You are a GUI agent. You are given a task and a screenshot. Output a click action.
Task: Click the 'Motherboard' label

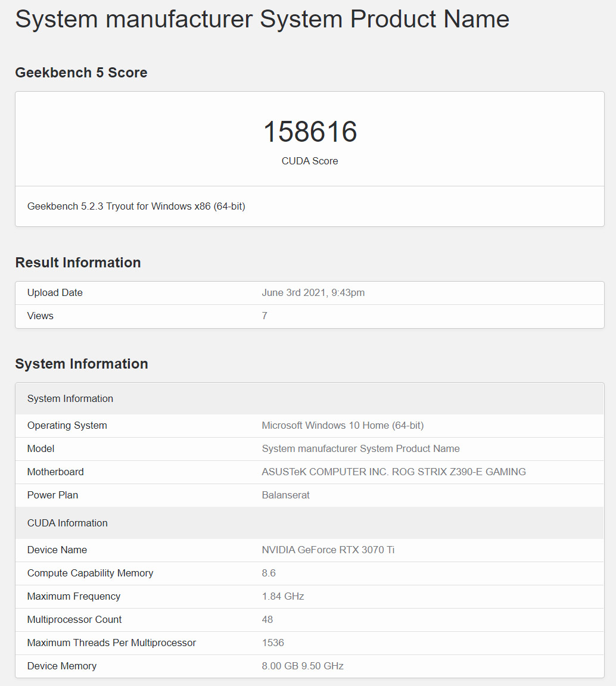click(x=55, y=472)
